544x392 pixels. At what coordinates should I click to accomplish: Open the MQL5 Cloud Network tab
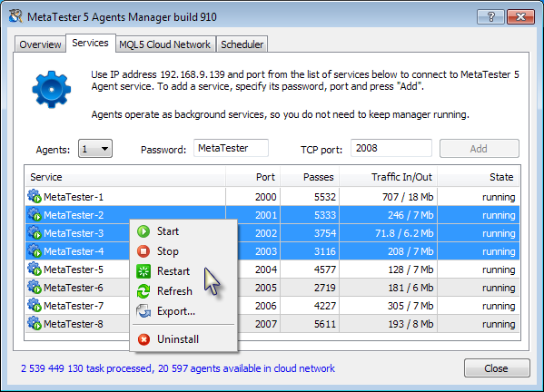click(x=164, y=44)
